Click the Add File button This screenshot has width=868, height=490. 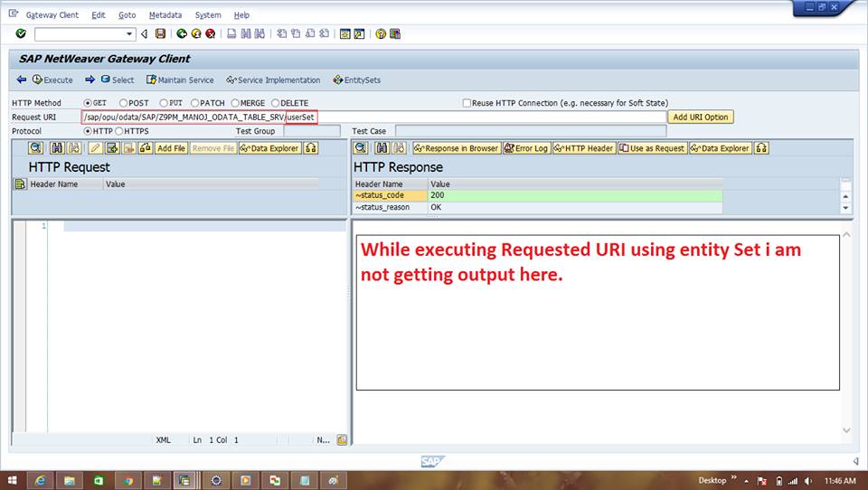pos(172,148)
